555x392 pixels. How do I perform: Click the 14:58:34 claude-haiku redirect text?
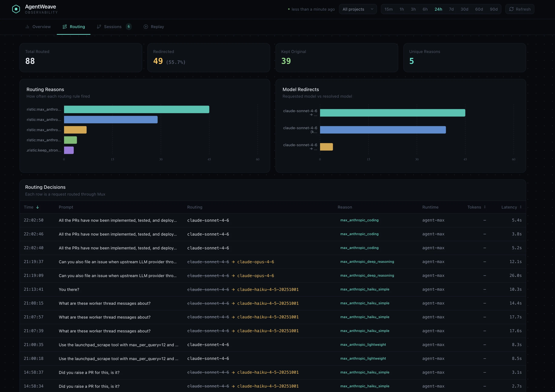pyautogui.click(x=268, y=386)
